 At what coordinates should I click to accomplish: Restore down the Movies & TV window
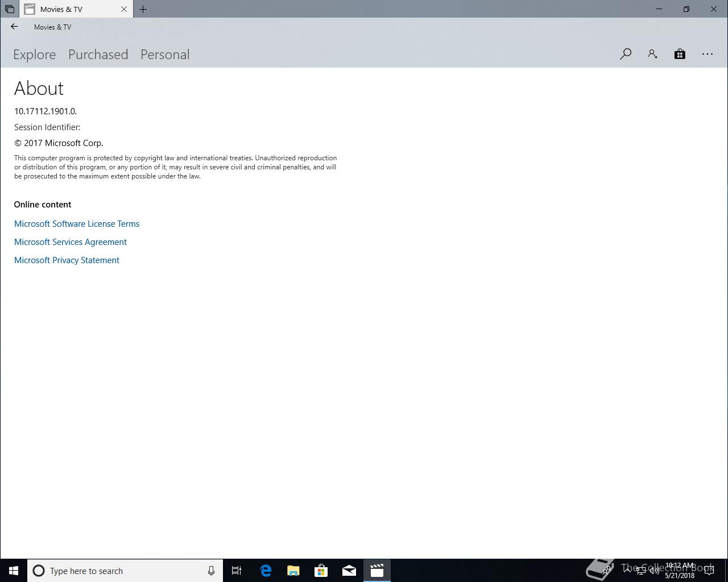686,9
